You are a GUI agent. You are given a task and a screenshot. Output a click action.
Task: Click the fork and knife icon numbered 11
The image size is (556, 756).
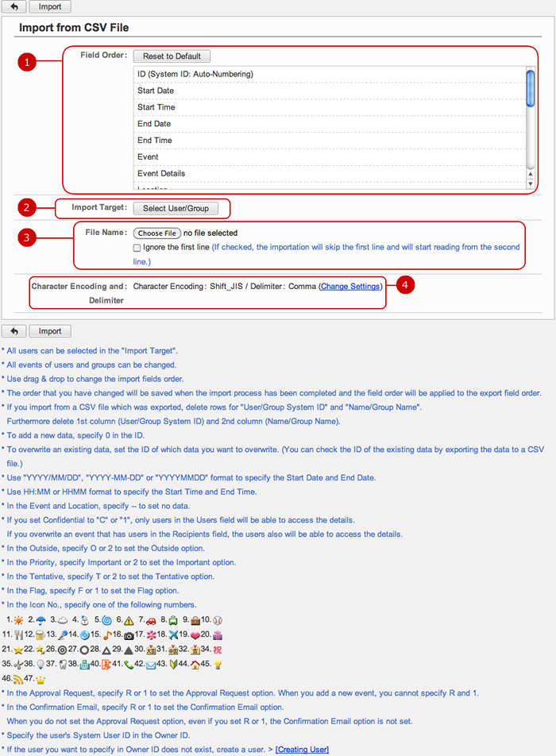tap(19, 635)
